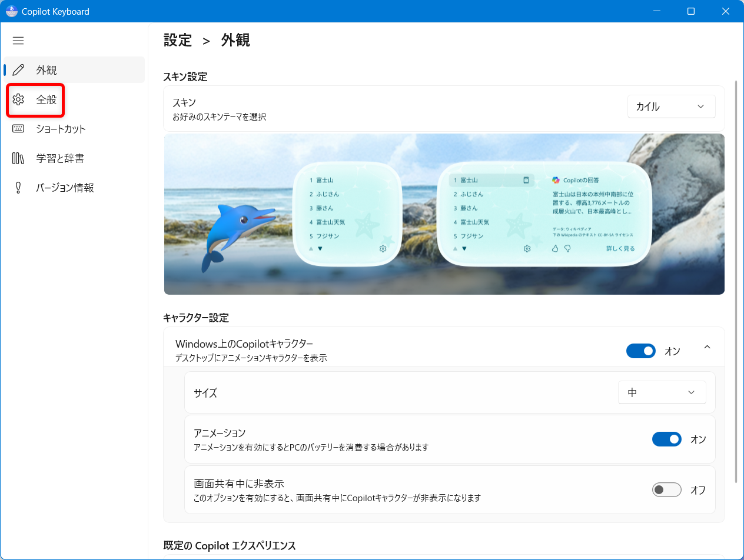Open 全般 gear settings in sidebar

click(74, 99)
